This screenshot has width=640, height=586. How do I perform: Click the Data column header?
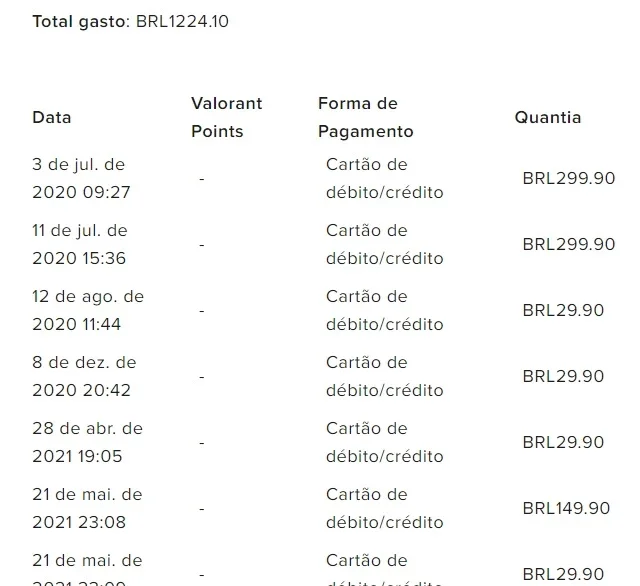[52, 118]
